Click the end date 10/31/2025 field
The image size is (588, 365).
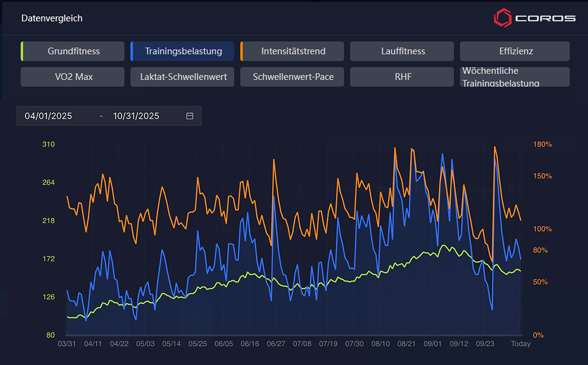[136, 116]
